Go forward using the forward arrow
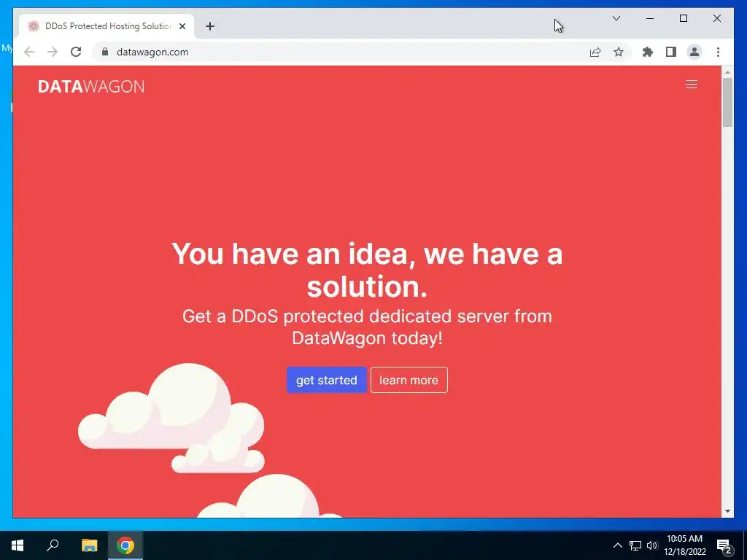 click(53, 52)
